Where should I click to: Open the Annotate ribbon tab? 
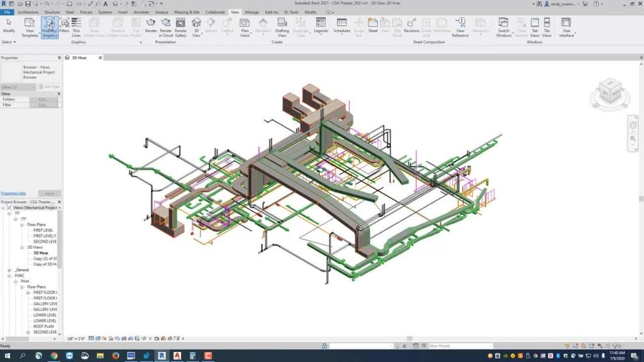[x=142, y=13]
